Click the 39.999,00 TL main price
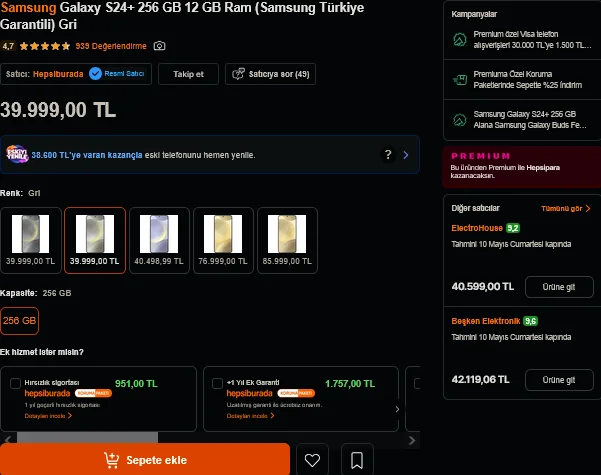This screenshot has width=601, height=475. tap(58, 110)
